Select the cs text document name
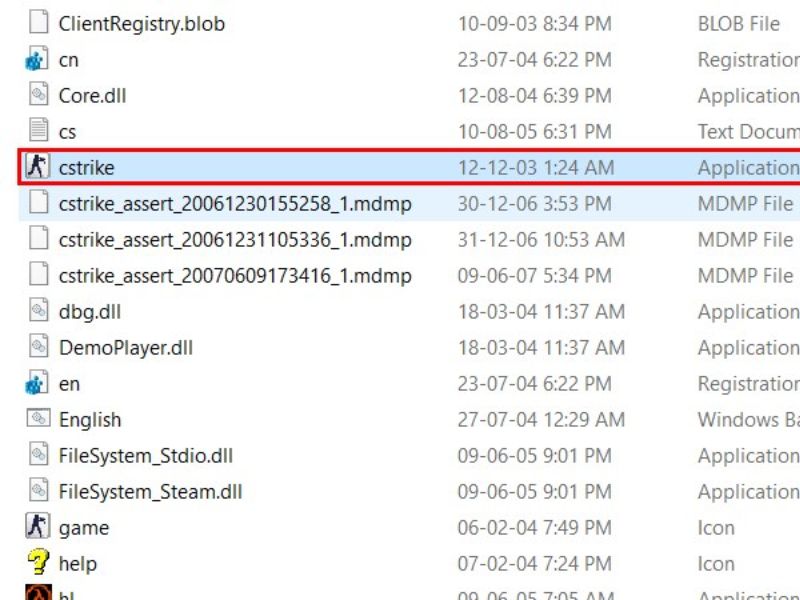 coord(67,132)
